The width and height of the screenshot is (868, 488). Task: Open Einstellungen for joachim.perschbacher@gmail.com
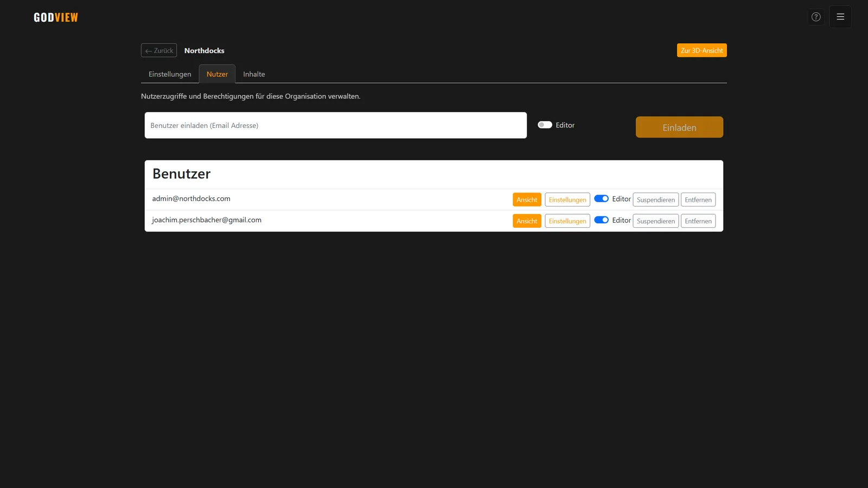(x=567, y=221)
